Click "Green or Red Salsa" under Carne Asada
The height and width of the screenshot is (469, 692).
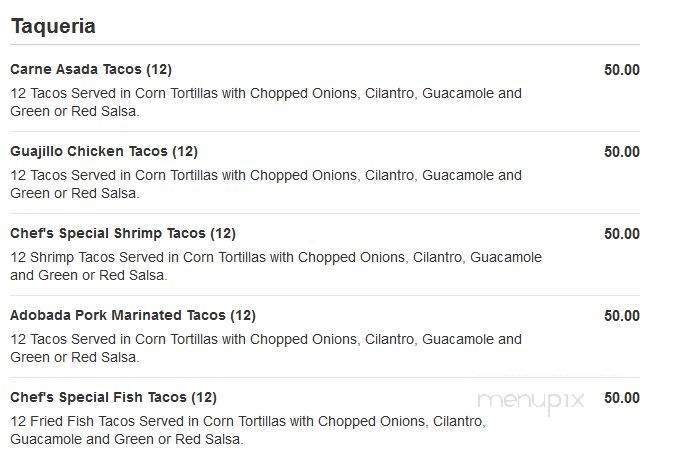pyautogui.click(x=75, y=111)
